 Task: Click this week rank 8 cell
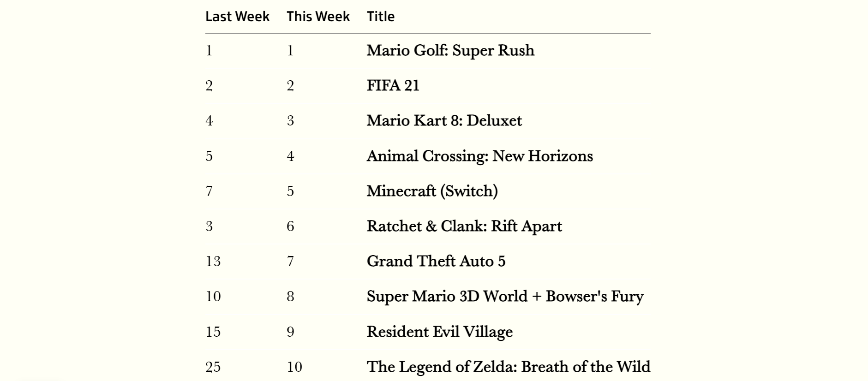290,297
